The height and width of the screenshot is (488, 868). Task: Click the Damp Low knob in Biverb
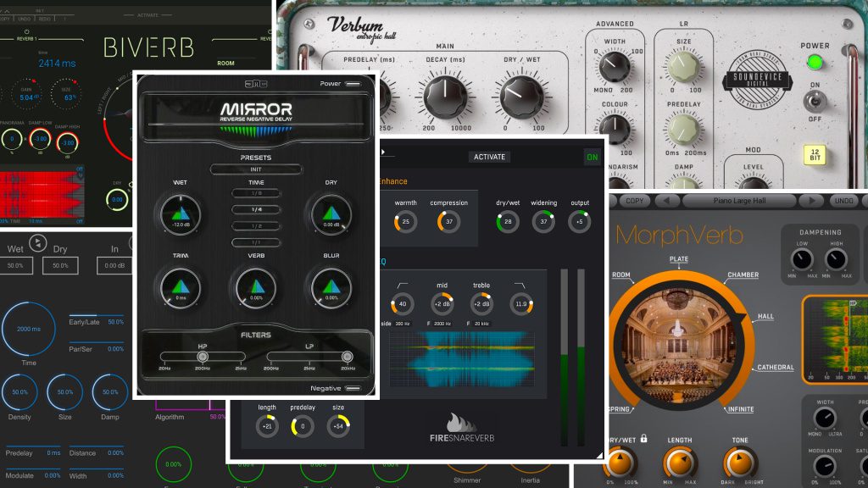(x=40, y=139)
